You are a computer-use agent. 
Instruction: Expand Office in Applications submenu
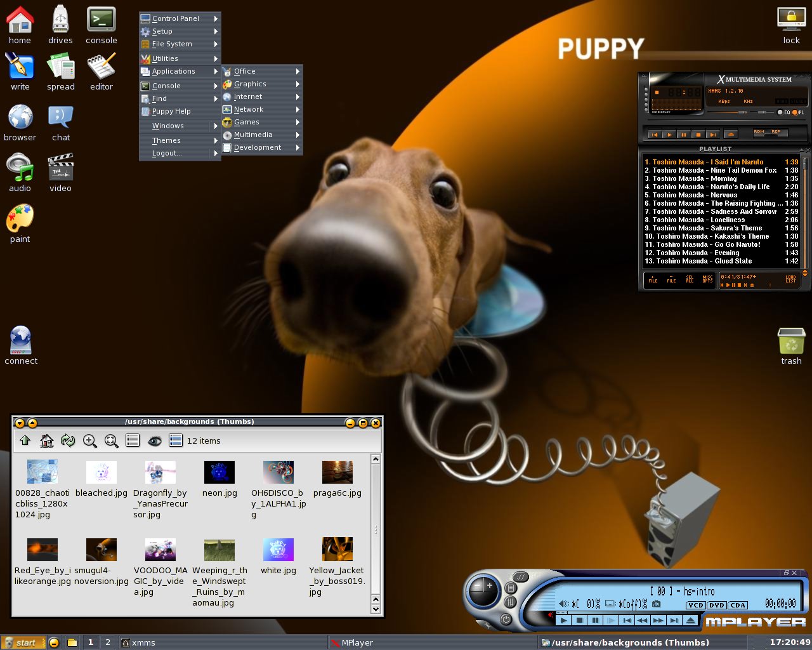click(x=261, y=71)
